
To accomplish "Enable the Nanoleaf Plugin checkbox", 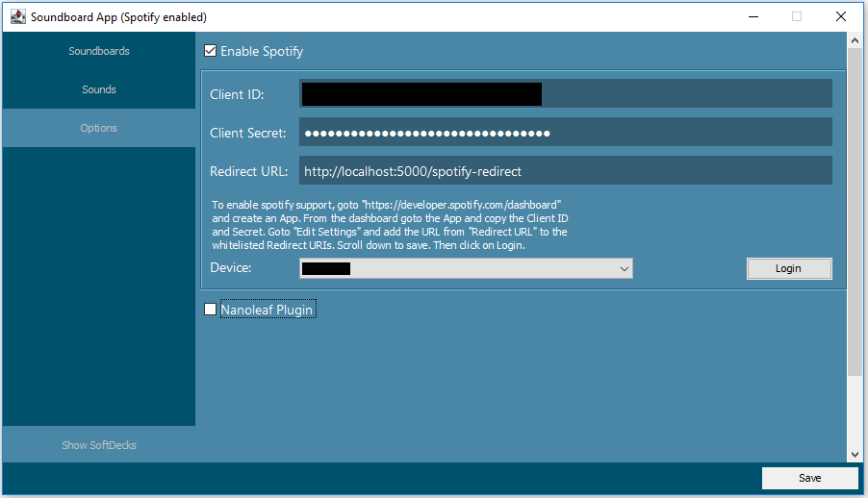I will pos(211,310).
